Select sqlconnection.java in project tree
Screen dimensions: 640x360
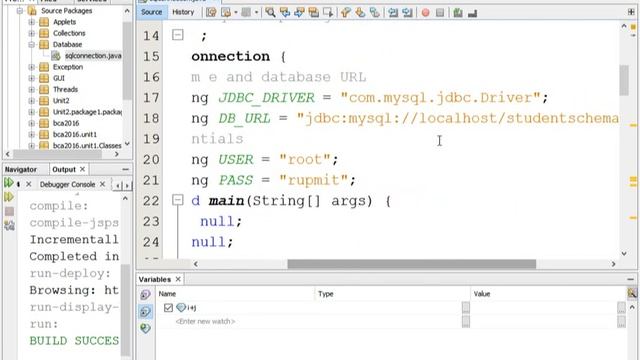click(93, 56)
